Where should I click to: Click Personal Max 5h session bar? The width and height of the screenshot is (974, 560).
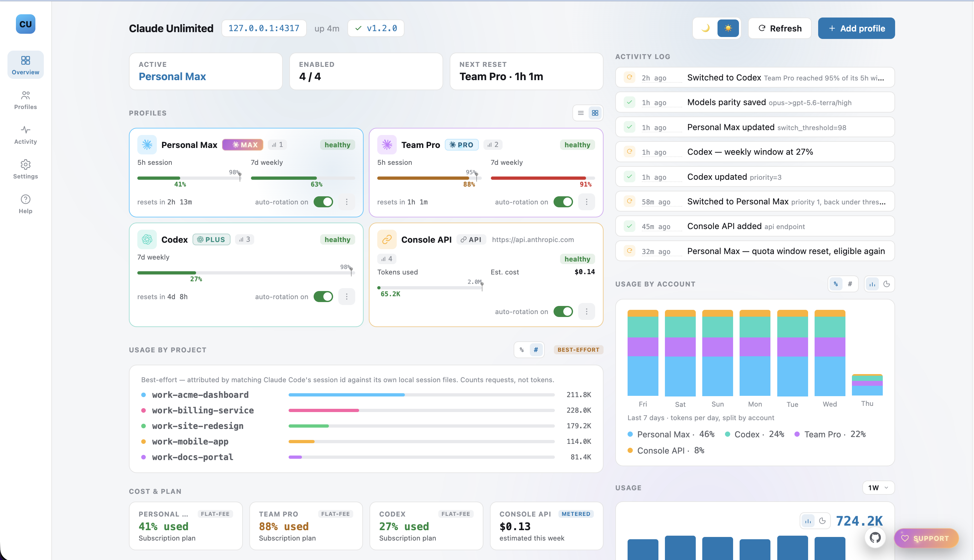click(x=189, y=178)
